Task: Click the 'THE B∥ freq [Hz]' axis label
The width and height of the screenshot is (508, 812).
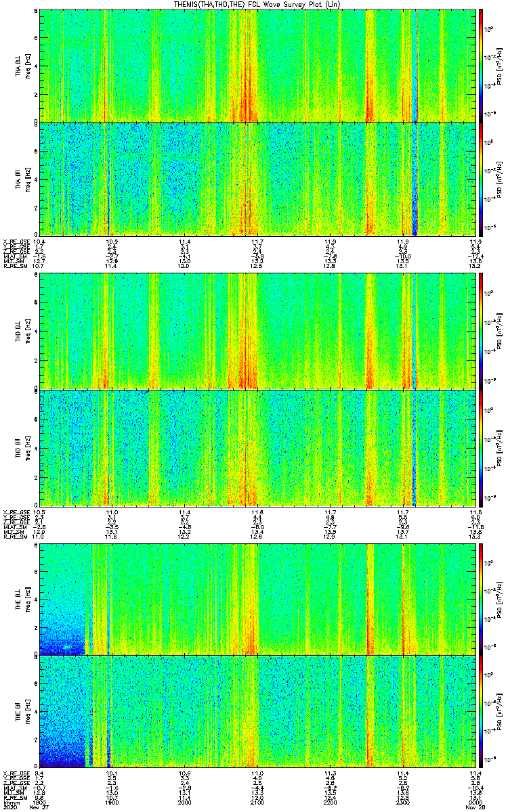Action: pos(22,712)
